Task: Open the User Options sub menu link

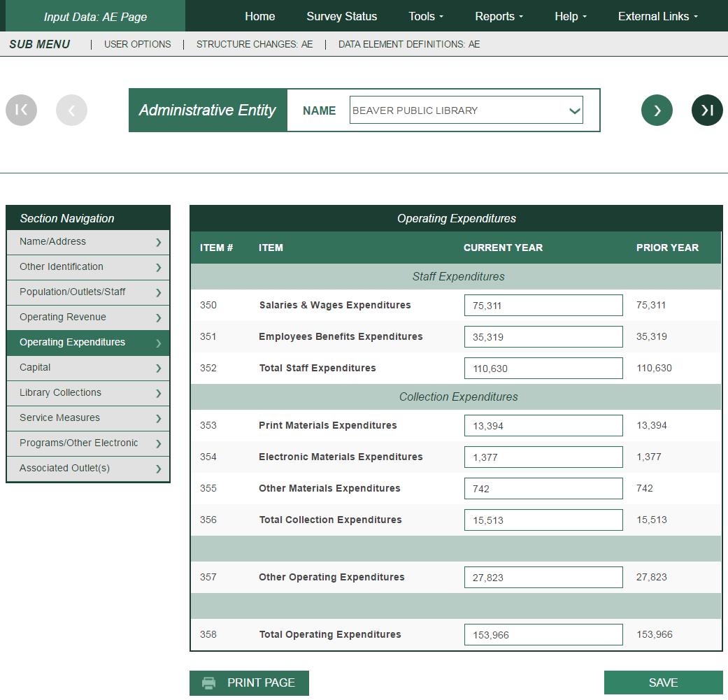Action: 137,44
